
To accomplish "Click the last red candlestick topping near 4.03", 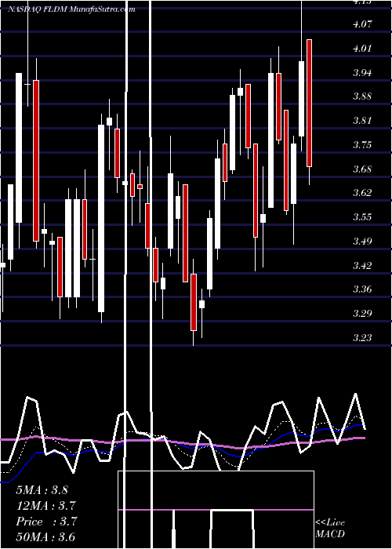I will 309,103.
